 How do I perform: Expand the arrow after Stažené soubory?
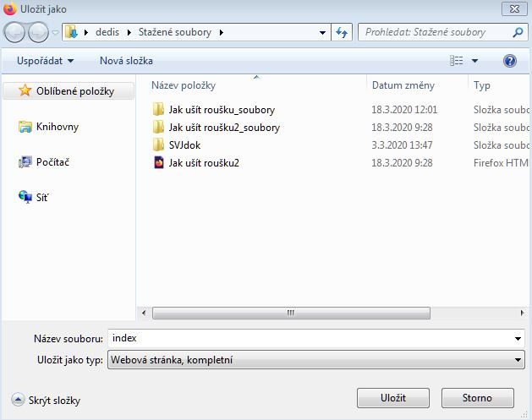(x=222, y=33)
